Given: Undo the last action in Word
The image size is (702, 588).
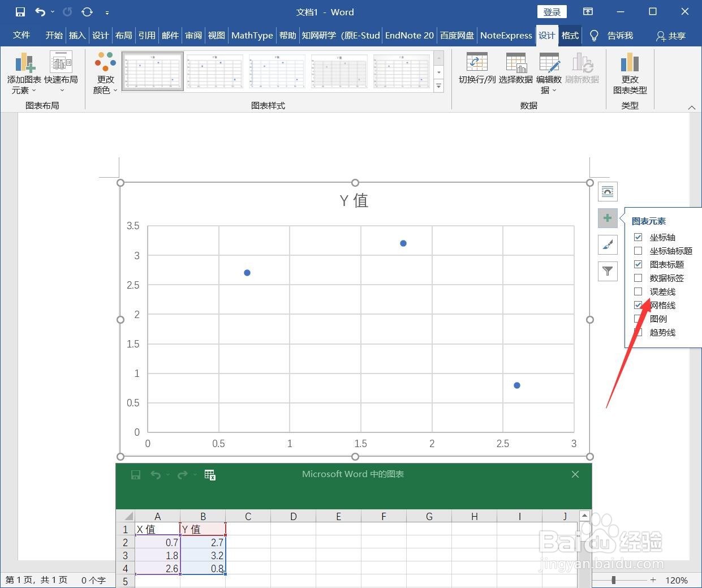Looking at the screenshot, I should [x=40, y=12].
